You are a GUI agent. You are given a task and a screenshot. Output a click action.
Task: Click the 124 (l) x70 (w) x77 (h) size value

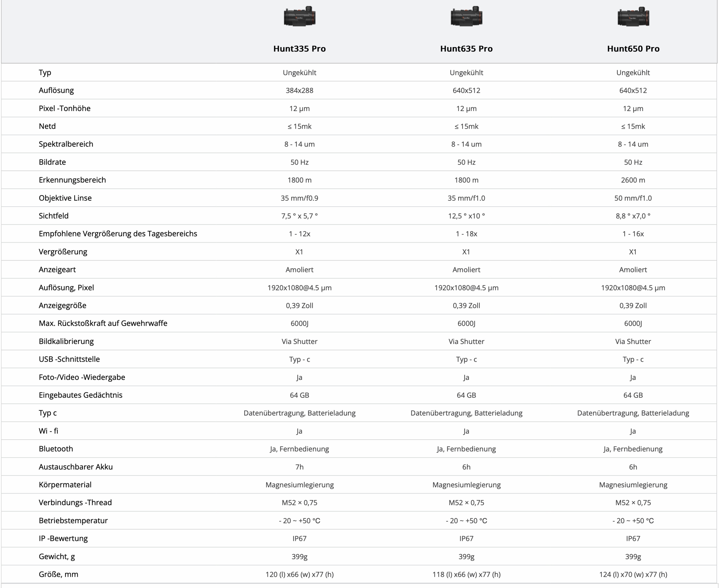coord(633,575)
